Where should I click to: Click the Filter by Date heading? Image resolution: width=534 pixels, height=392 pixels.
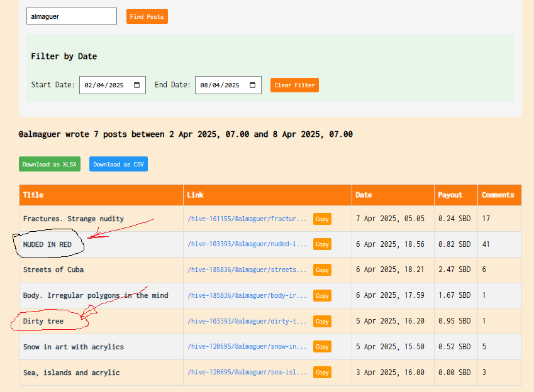pyautogui.click(x=64, y=57)
